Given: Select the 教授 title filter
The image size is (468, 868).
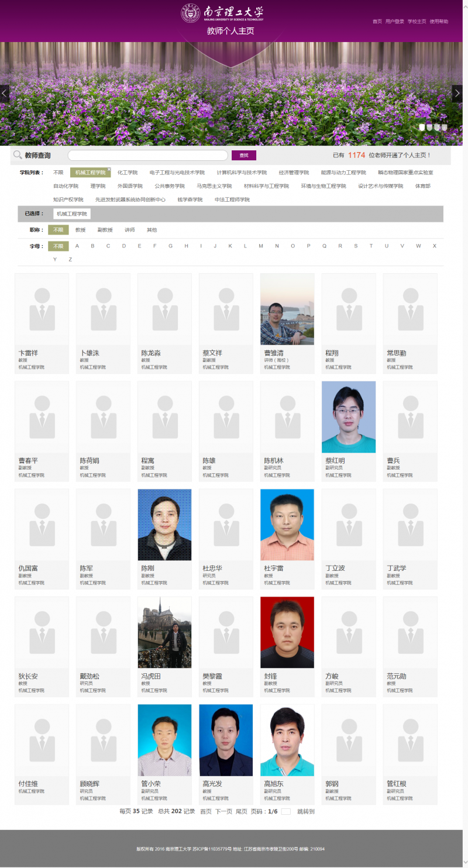Looking at the screenshot, I should click(x=81, y=229).
